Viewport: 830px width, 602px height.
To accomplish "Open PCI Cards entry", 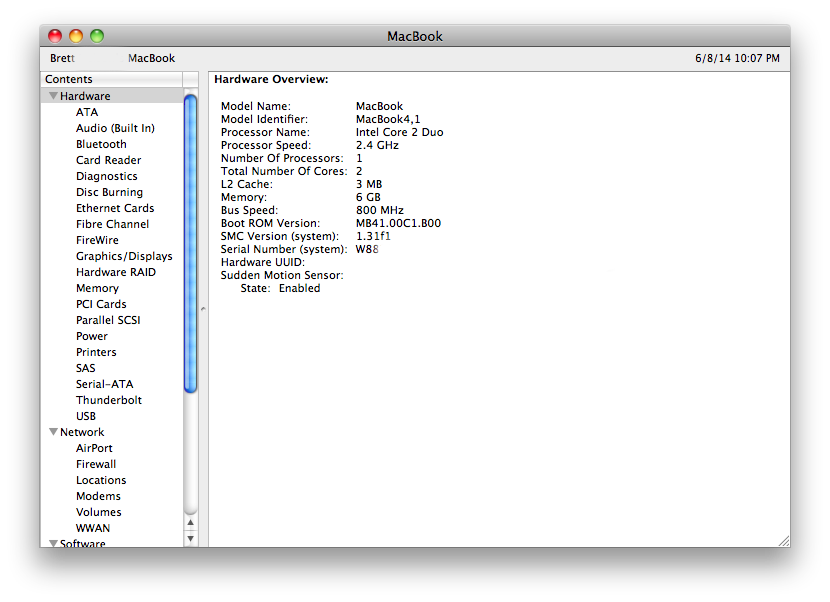I will [101, 304].
